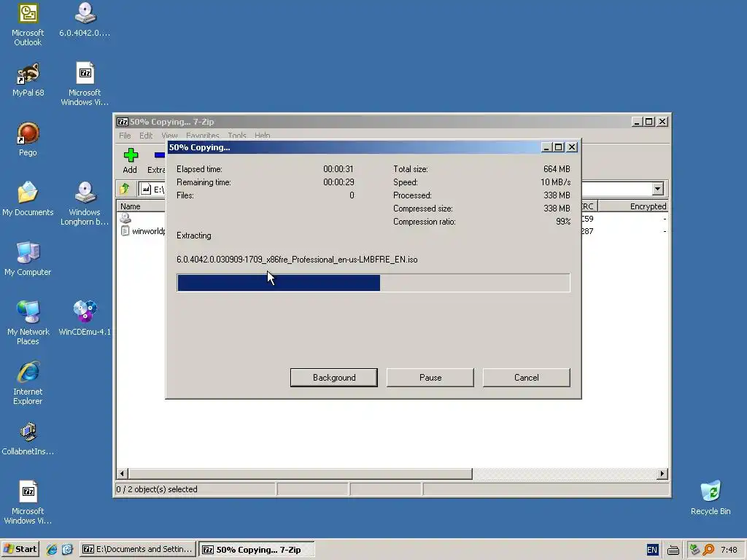The height and width of the screenshot is (560, 747).
Task: Select the My Computer desktop icon
Action: pos(28,259)
